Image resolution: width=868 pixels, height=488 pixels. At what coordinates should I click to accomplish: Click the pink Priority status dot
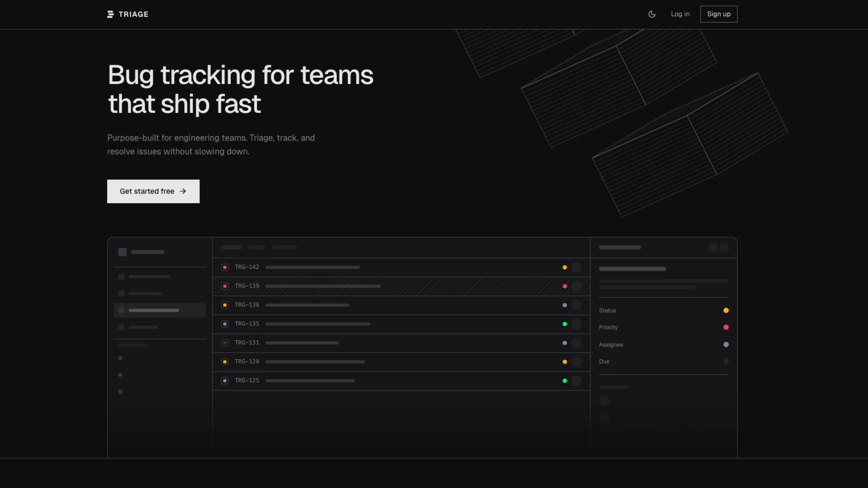(726, 327)
